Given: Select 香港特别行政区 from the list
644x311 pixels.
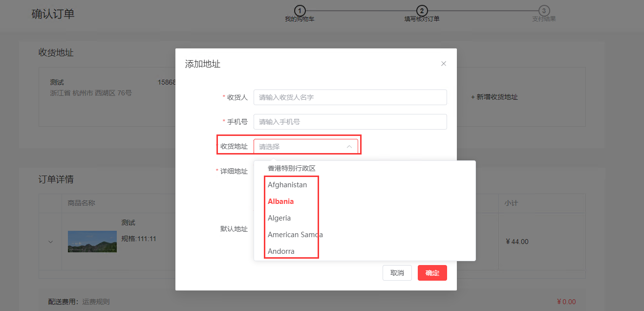Looking at the screenshot, I should pyautogui.click(x=292, y=168).
